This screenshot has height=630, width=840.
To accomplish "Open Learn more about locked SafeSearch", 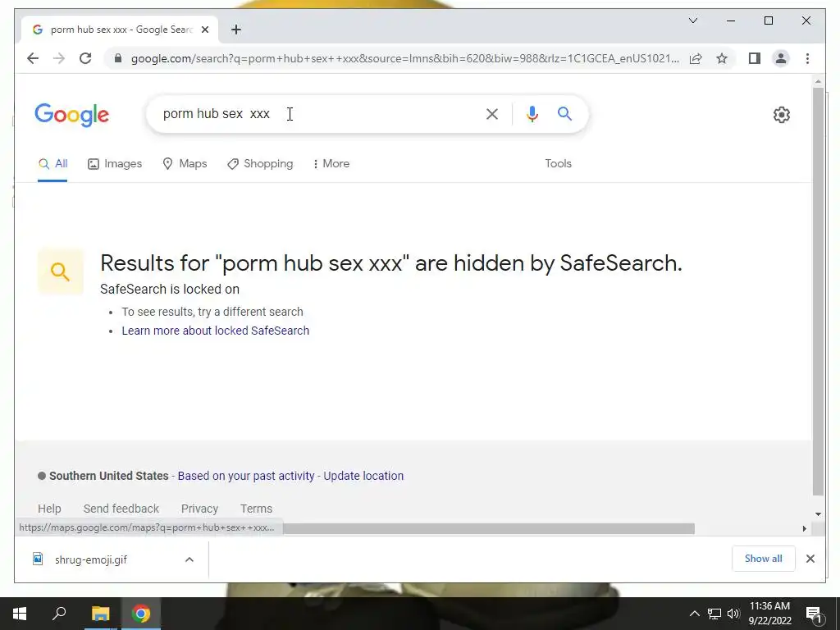I will click(216, 331).
